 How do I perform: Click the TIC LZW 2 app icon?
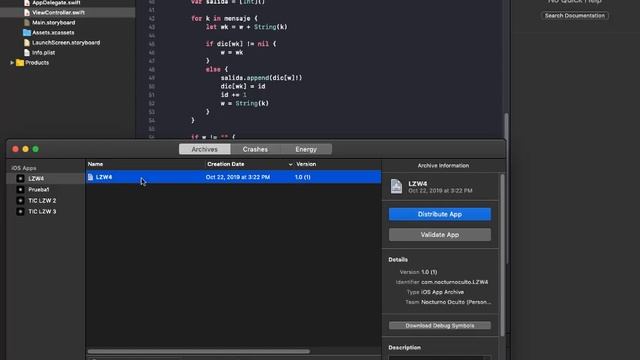[20, 200]
